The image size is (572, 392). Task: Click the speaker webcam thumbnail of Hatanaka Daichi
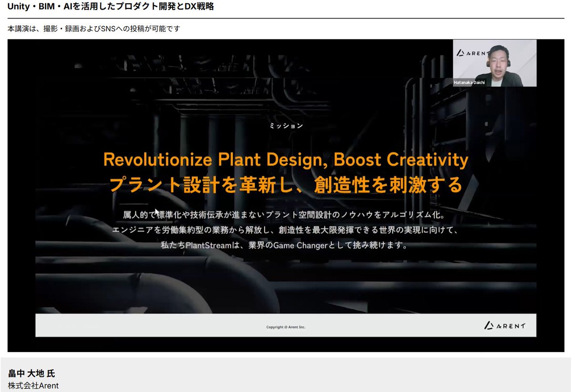[x=494, y=63]
